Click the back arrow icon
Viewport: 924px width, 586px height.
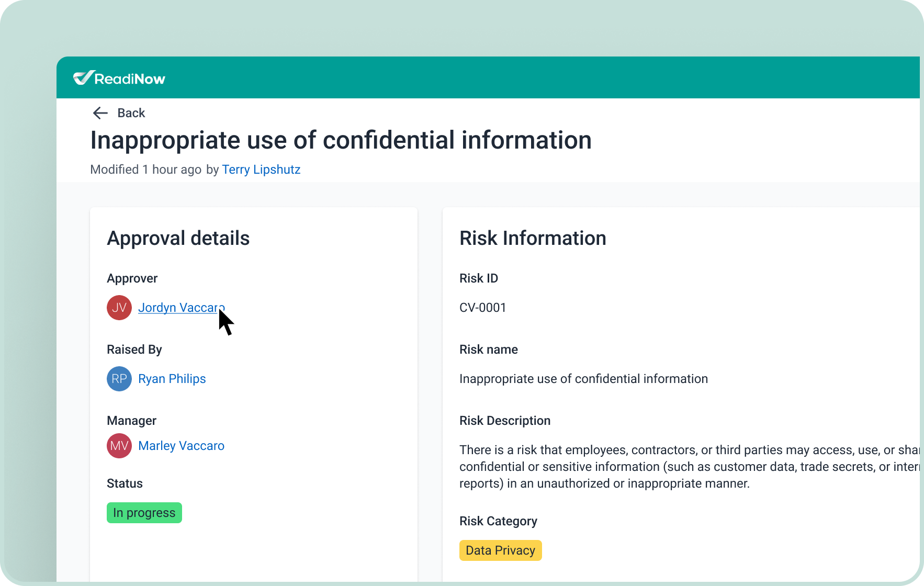[100, 113]
